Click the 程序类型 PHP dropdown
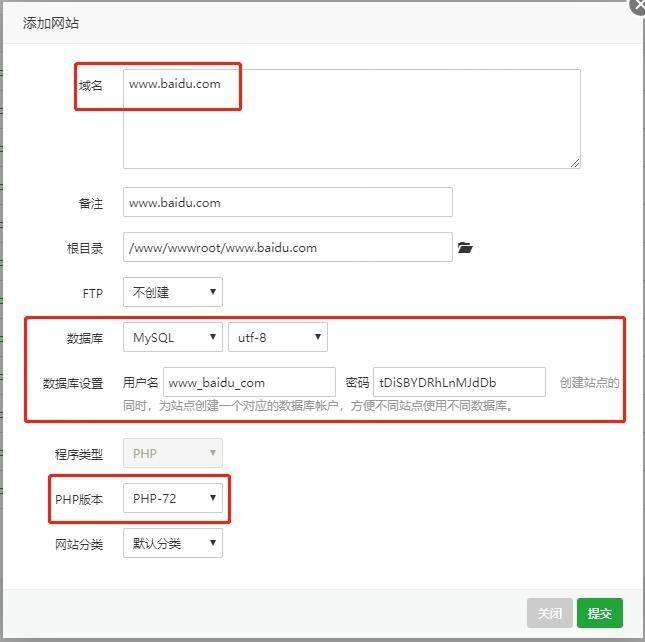The height and width of the screenshot is (642, 645). pyautogui.click(x=172, y=454)
